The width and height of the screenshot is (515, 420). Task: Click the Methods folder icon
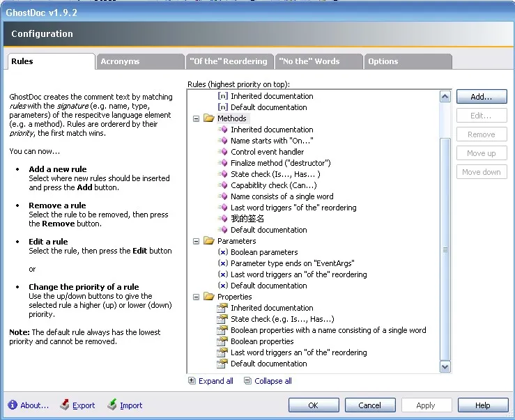tap(209, 118)
